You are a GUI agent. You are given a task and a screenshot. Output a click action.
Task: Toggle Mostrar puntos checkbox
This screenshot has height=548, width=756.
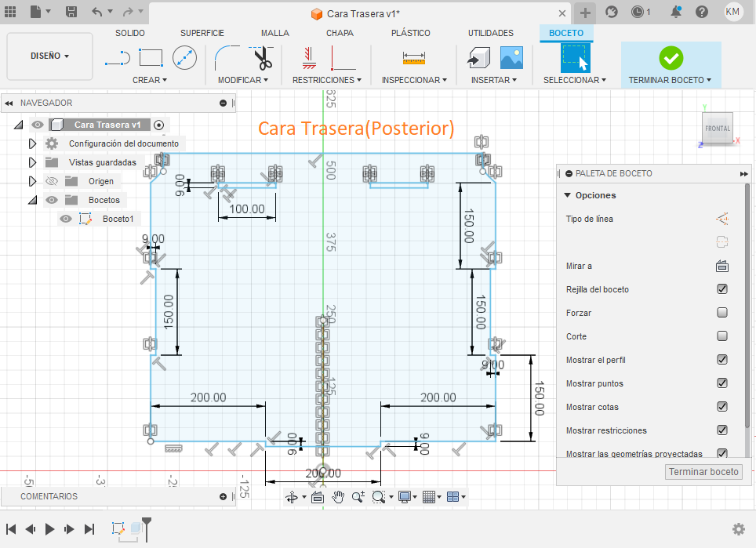point(721,383)
